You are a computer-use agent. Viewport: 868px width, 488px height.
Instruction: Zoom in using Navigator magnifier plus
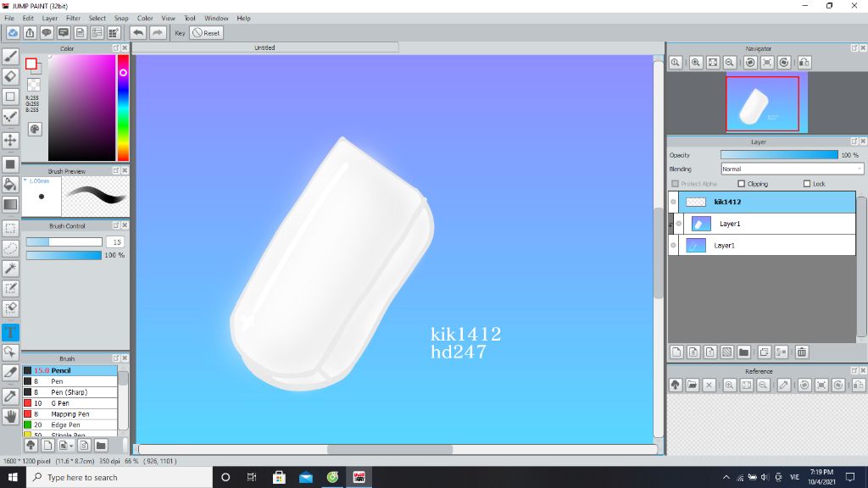(x=696, y=63)
